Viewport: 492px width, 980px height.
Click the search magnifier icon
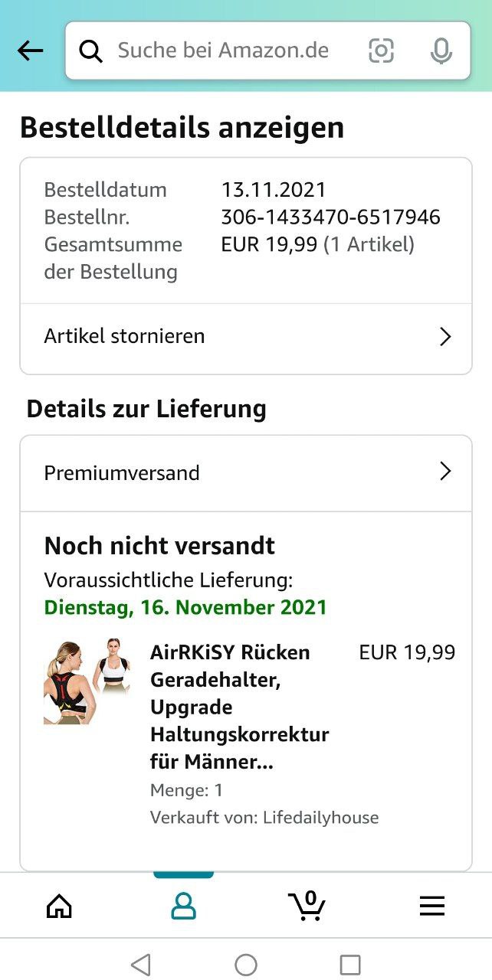[x=91, y=51]
